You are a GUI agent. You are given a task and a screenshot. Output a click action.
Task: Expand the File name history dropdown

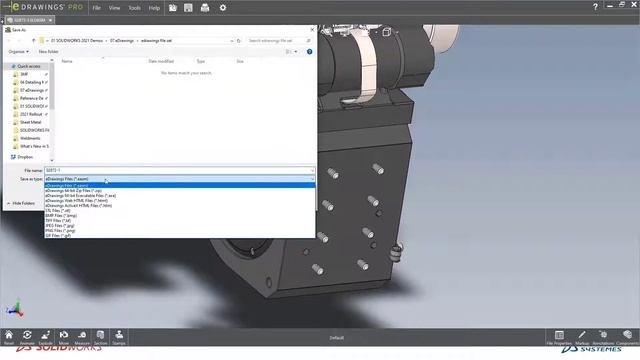pyautogui.click(x=312, y=171)
